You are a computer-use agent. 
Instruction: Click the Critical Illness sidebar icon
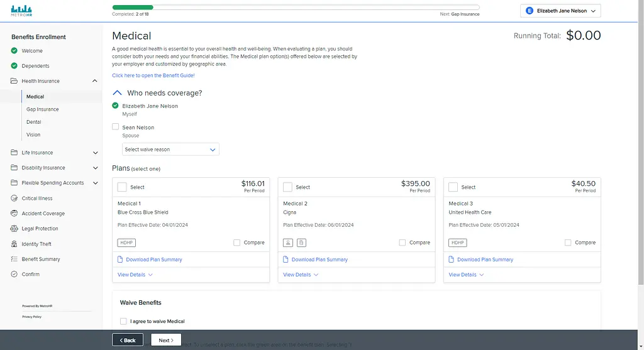[x=14, y=199]
